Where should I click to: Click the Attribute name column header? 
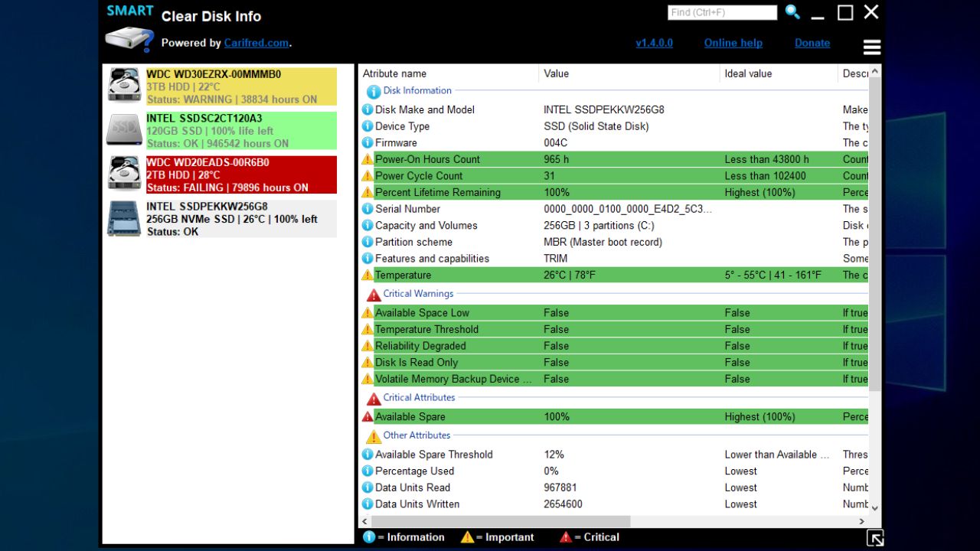coord(449,73)
